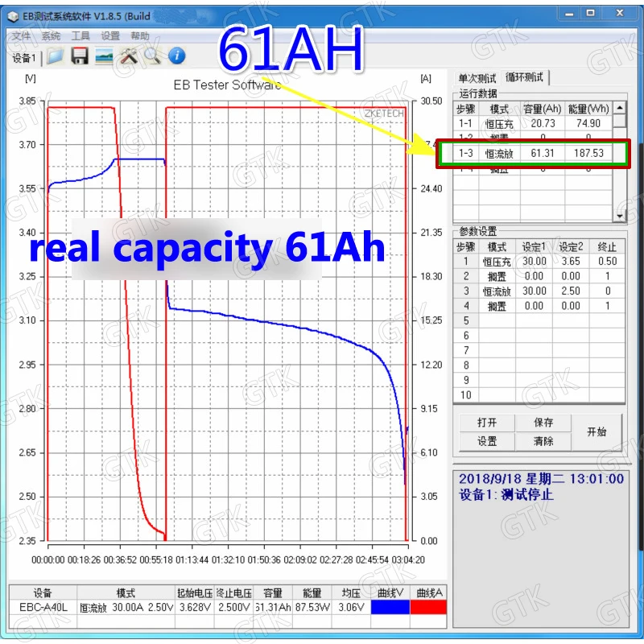This screenshot has width=644, height=644.
Task: Click the blue info icon
Action: (x=177, y=56)
